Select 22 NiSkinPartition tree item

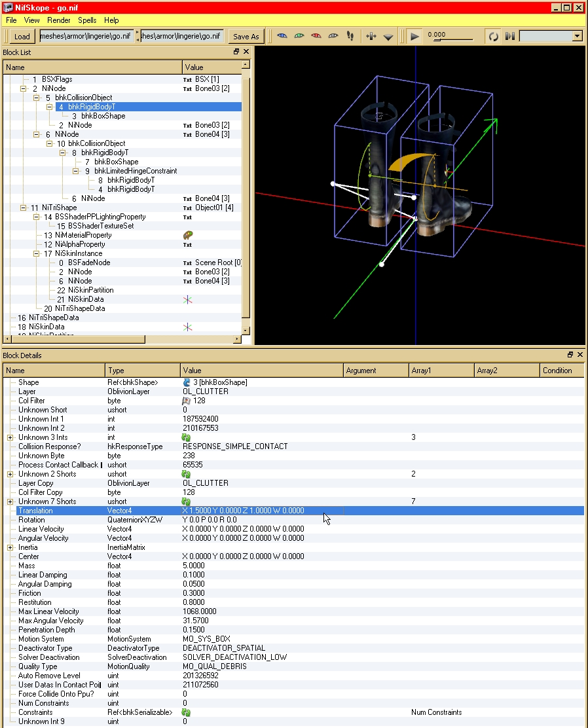[x=85, y=290]
